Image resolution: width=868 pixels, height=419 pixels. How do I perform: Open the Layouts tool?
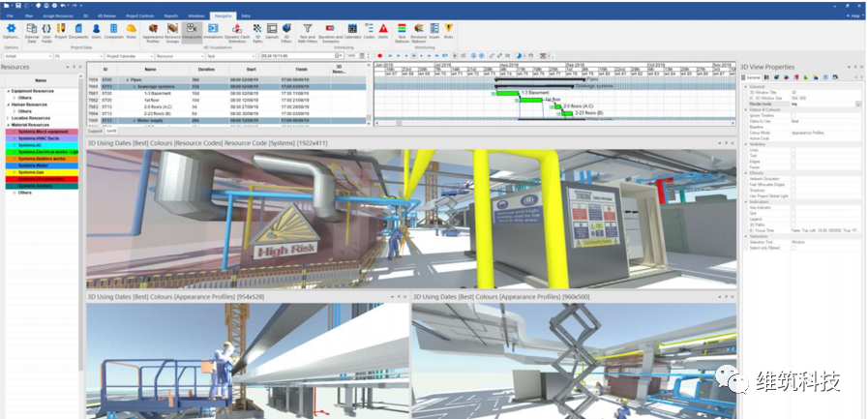point(272,31)
